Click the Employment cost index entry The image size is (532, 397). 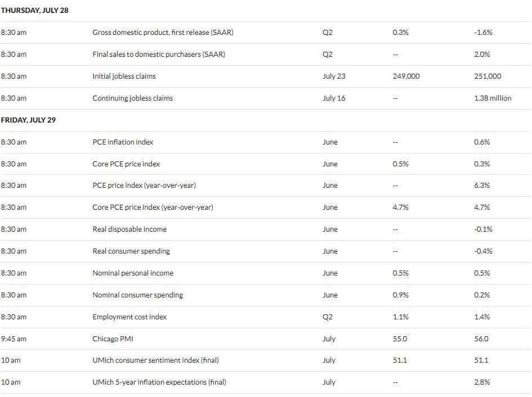(129, 317)
